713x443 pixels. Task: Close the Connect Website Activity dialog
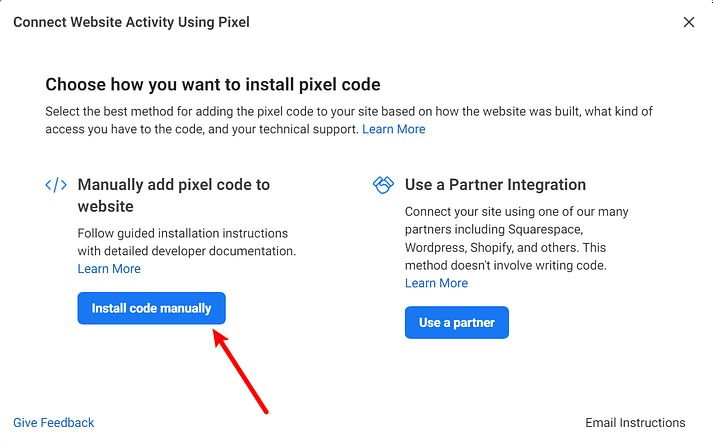689,22
